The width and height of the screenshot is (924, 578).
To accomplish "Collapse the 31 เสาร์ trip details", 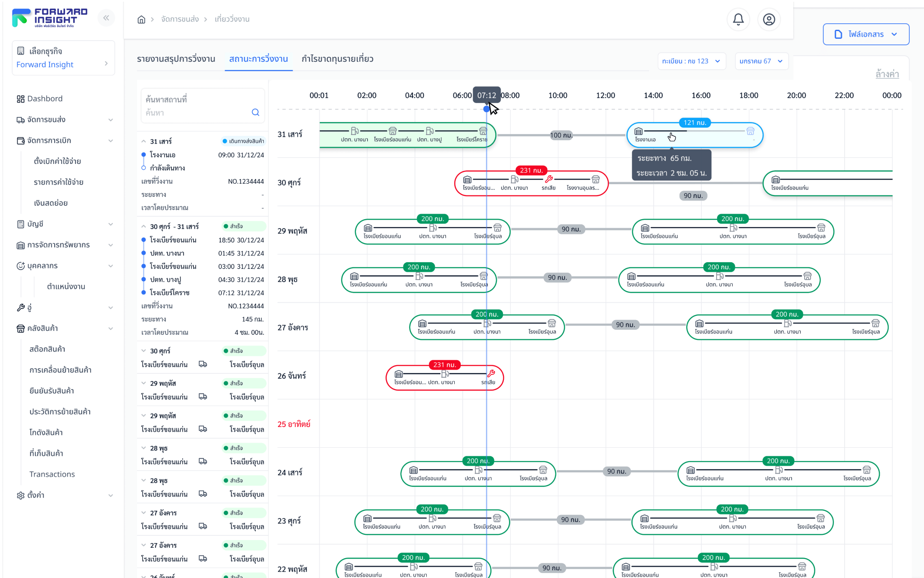I will click(144, 141).
